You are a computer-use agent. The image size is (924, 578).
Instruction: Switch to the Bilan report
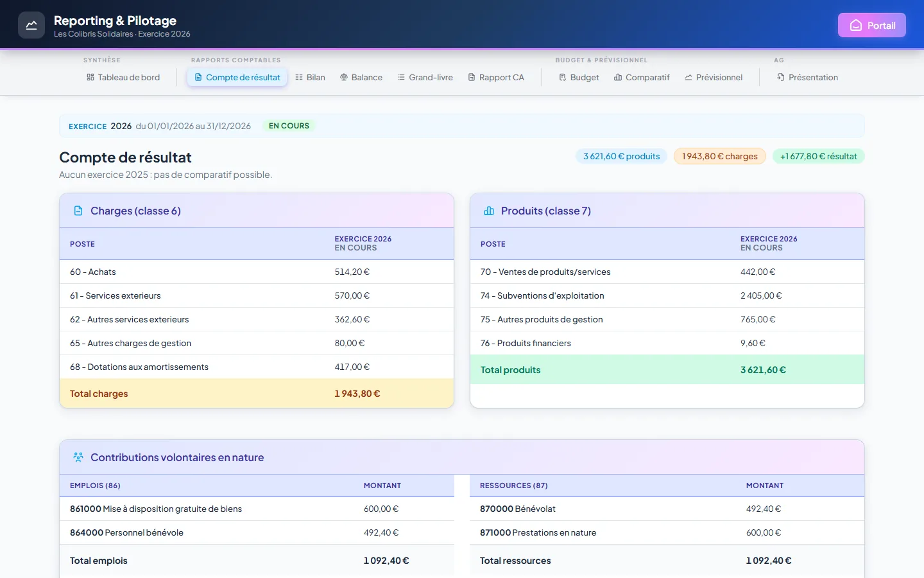coord(311,78)
